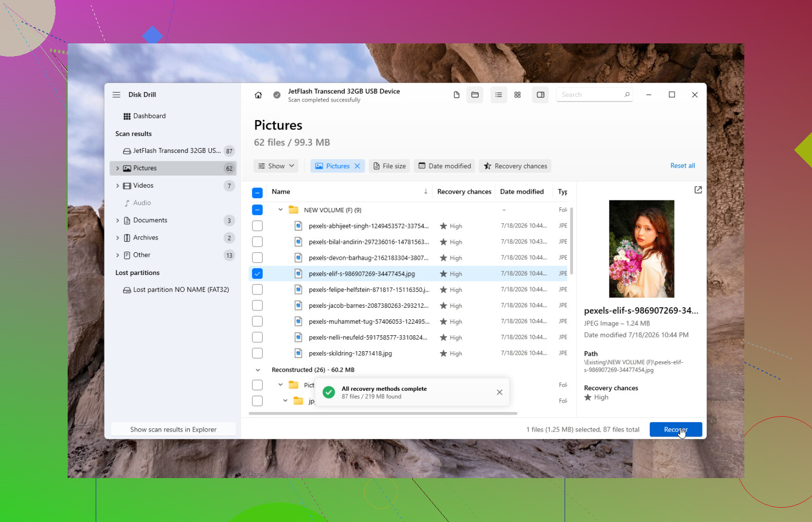This screenshot has height=522, width=812.
Task: Select grid view layout icon
Action: [518, 95]
